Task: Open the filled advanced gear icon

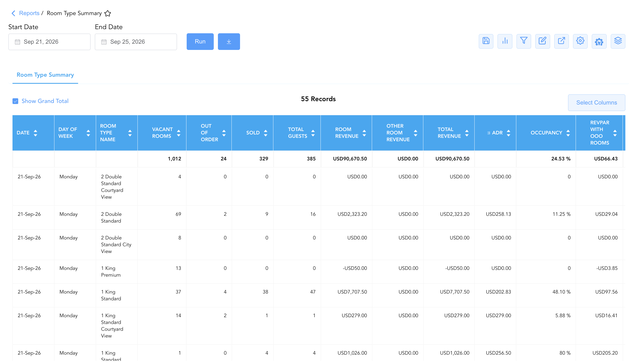Action: click(x=599, y=41)
